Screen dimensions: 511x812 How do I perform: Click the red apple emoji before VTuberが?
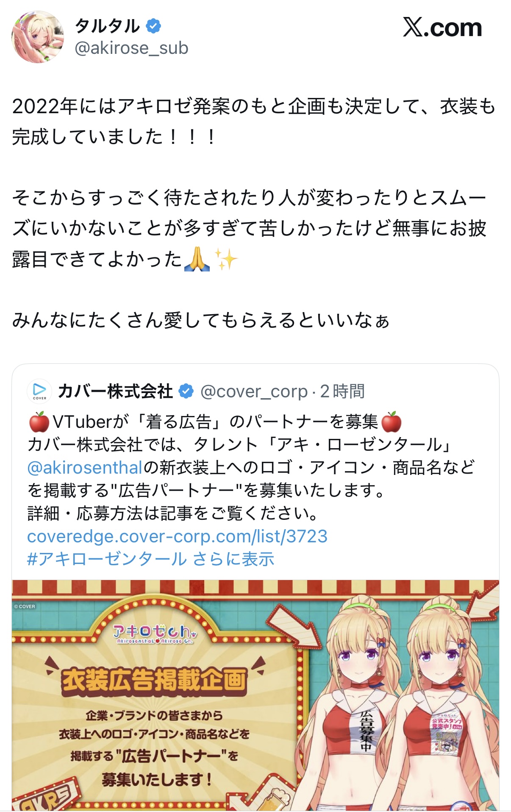pyautogui.click(x=39, y=422)
